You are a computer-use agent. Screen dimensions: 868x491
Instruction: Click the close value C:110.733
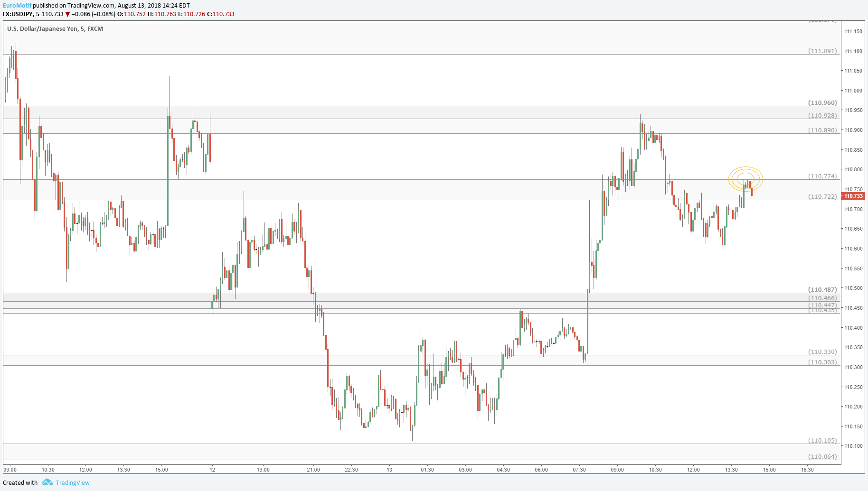click(x=221, y=14)
